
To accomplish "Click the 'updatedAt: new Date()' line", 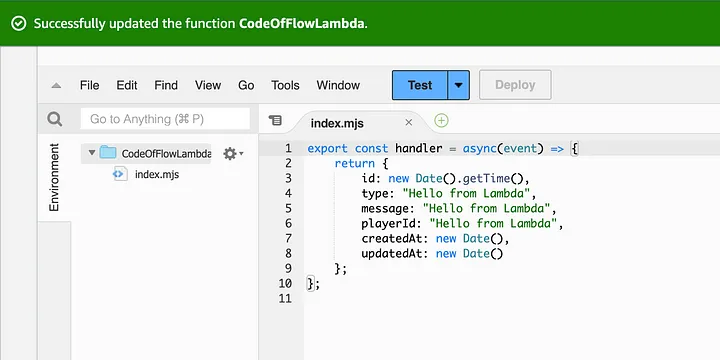I will [x=432, y=253].
